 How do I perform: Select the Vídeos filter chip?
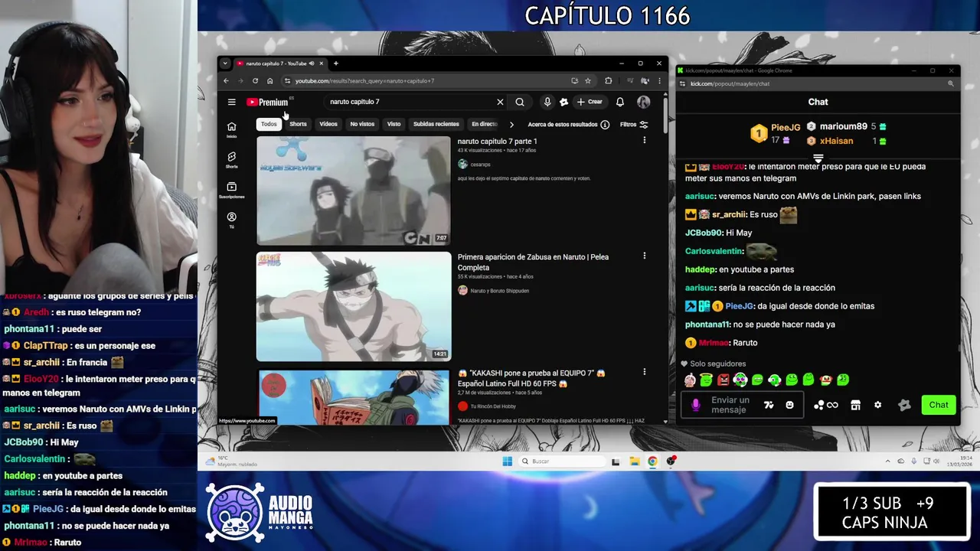click(x=328, y=124)
